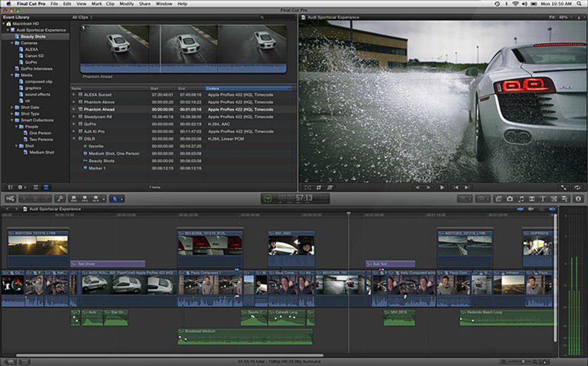Collapse the Smart Collections folder
588x366 pixels.
pyautogui.click(x=11, y=120)
